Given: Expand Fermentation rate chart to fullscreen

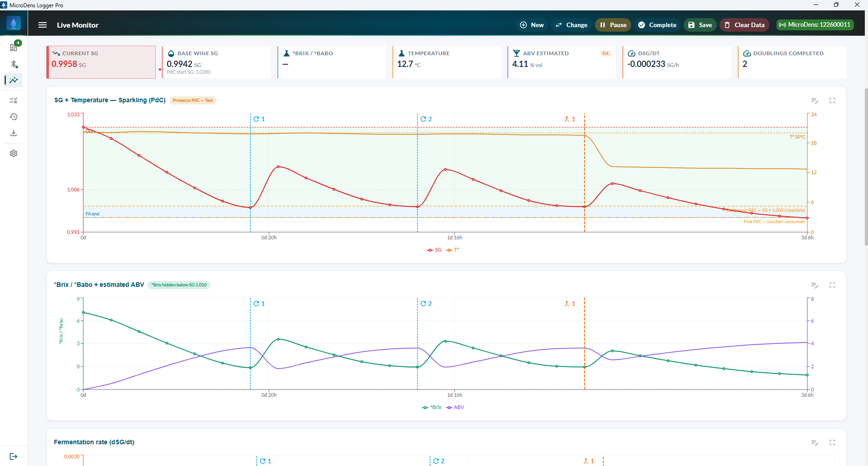Looking at the screenshot, I should pos(832,442).
